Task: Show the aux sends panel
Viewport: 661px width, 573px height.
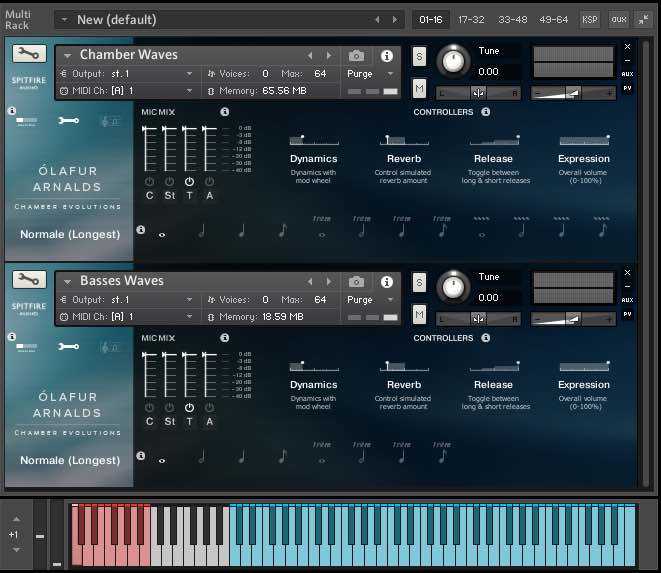Action: [619, 19]
